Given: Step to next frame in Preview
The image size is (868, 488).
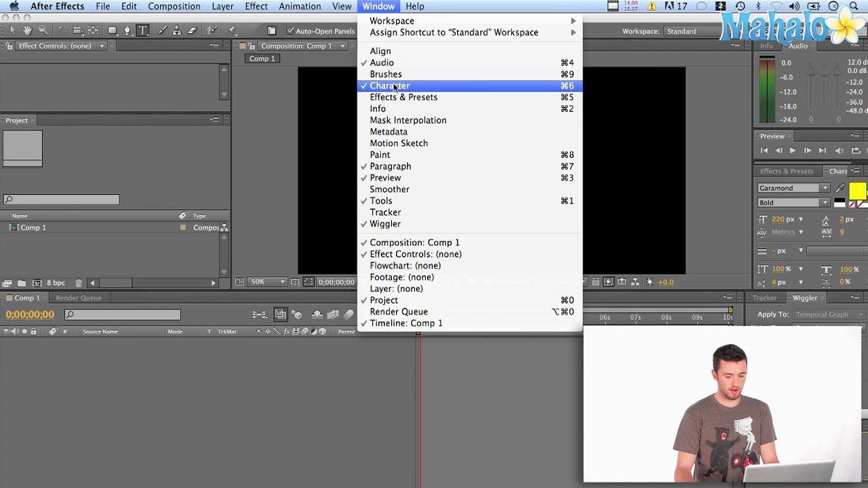Looking at the screenshot, I should 807,150.
